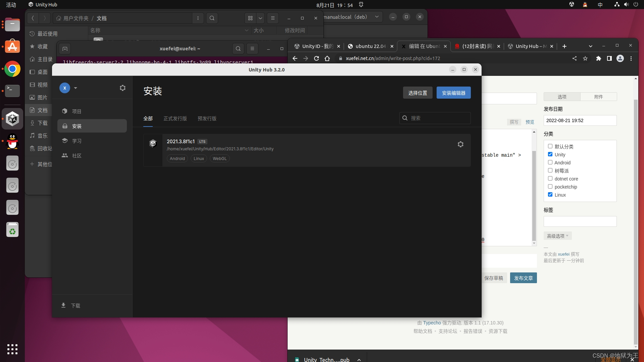Click the 标签 input field in Typecho

click(x=580, y=221)
